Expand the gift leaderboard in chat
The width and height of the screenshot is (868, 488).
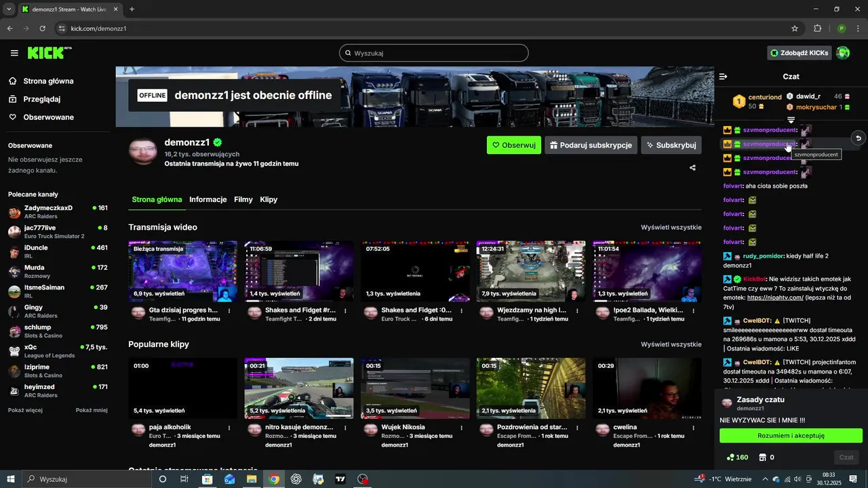791,120
